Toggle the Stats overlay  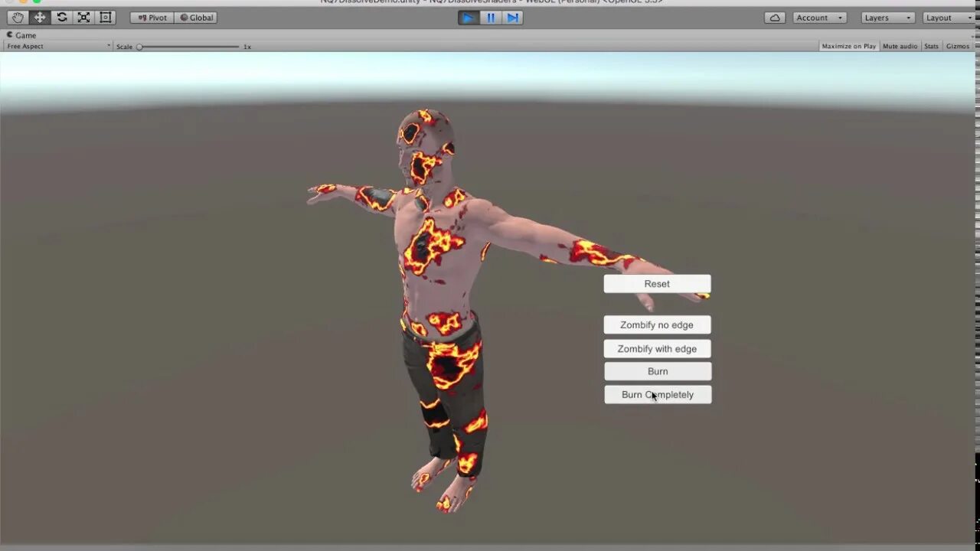931,47
